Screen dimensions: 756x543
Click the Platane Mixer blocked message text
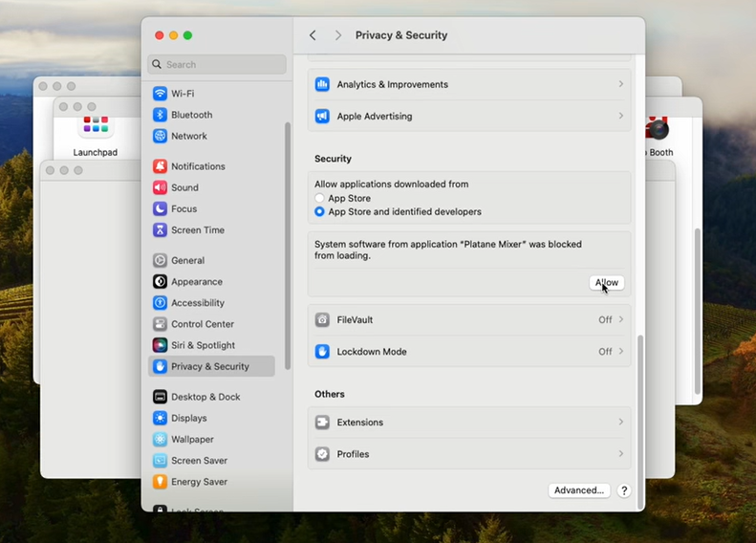click(448, 250)
